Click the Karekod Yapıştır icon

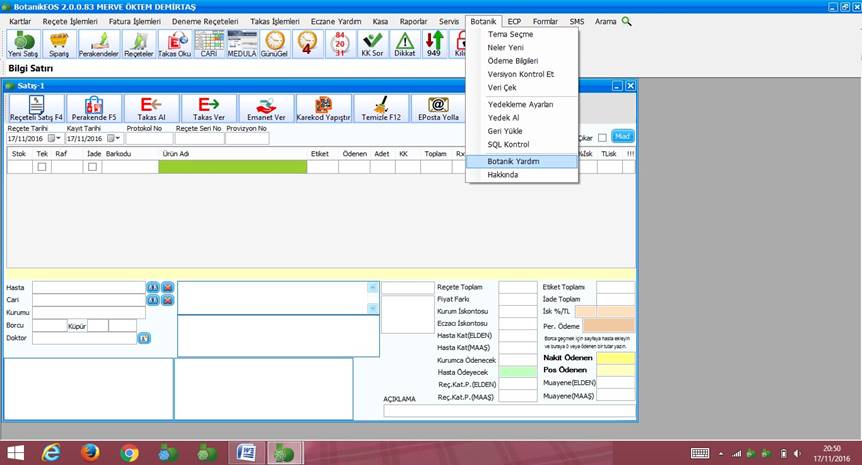(x=323, y=108)
